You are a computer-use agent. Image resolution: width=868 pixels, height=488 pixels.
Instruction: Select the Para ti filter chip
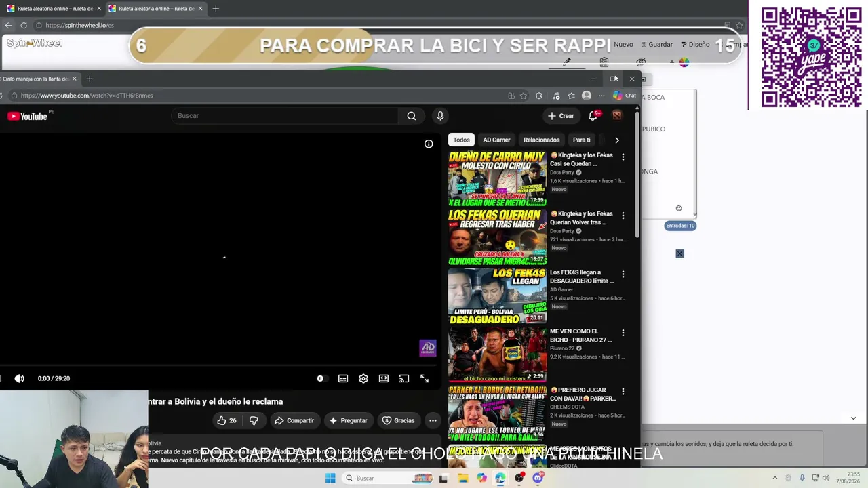coord(582,140)
